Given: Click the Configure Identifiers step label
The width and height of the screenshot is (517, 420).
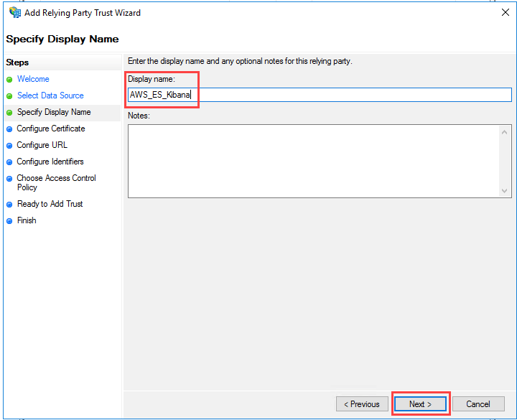Looking at the screenshot, I should click(50, 162).
